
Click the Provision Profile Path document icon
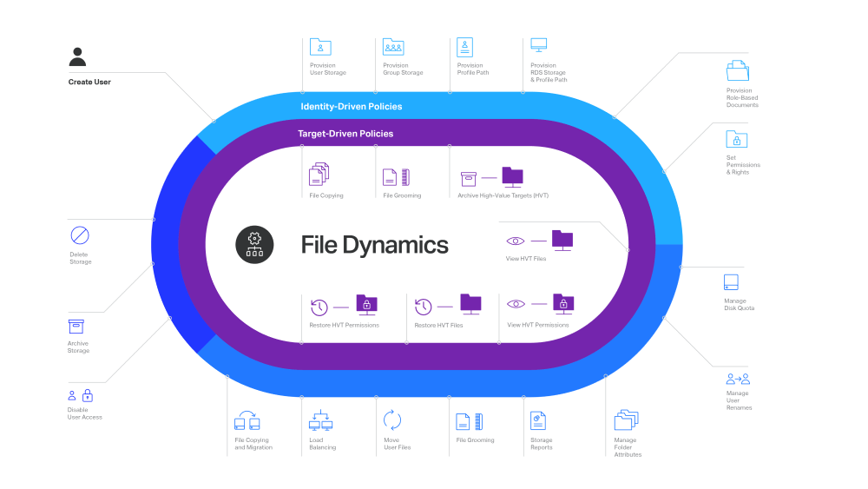tap(465, 48)
